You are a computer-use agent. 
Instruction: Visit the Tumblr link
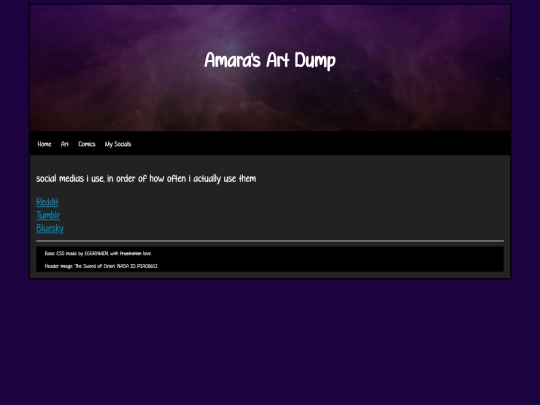(48, 215)
